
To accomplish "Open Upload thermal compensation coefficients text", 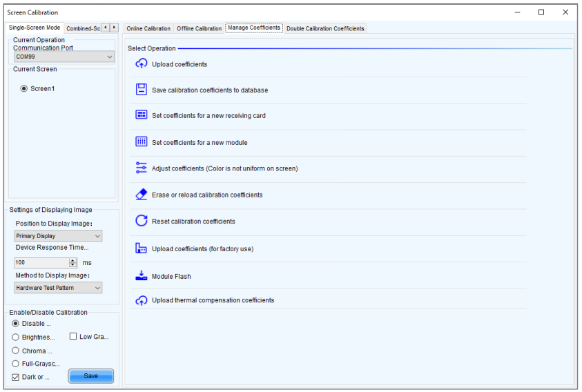I will [213, 300].
